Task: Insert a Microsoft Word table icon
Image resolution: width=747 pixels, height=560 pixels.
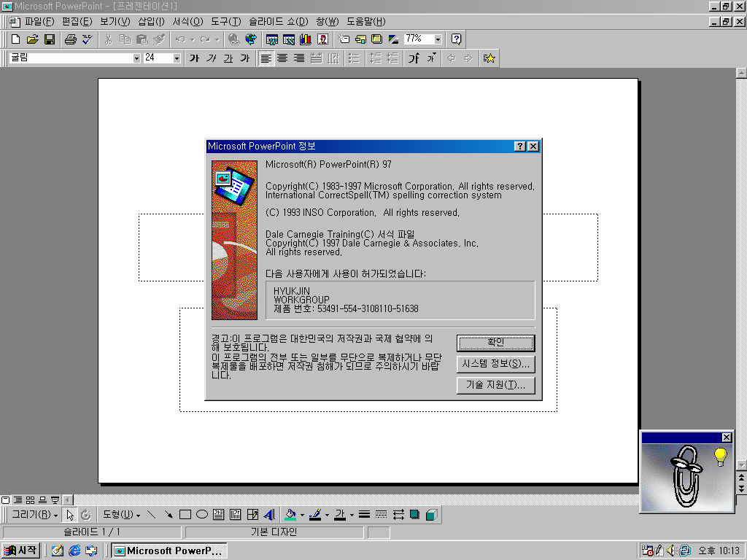Action: pos(272,39)
